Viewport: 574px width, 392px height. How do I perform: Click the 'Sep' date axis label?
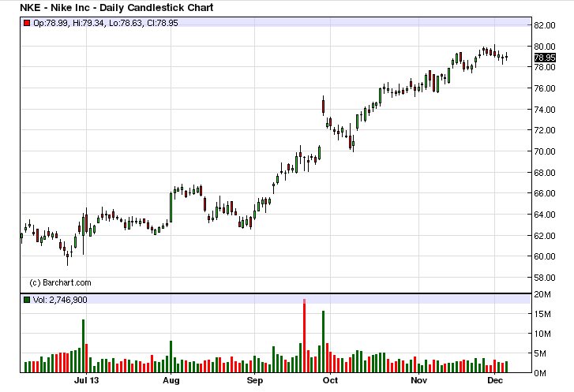coord(255,380)
